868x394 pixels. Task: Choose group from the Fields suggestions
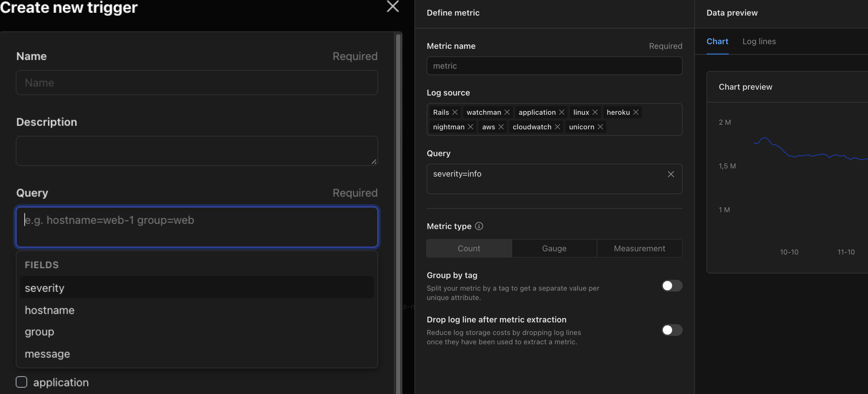197,332
